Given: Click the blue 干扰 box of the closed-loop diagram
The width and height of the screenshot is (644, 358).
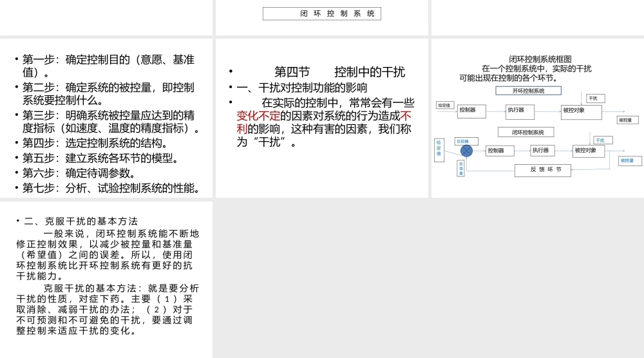Looking at the screenshot, I should 603,140.
